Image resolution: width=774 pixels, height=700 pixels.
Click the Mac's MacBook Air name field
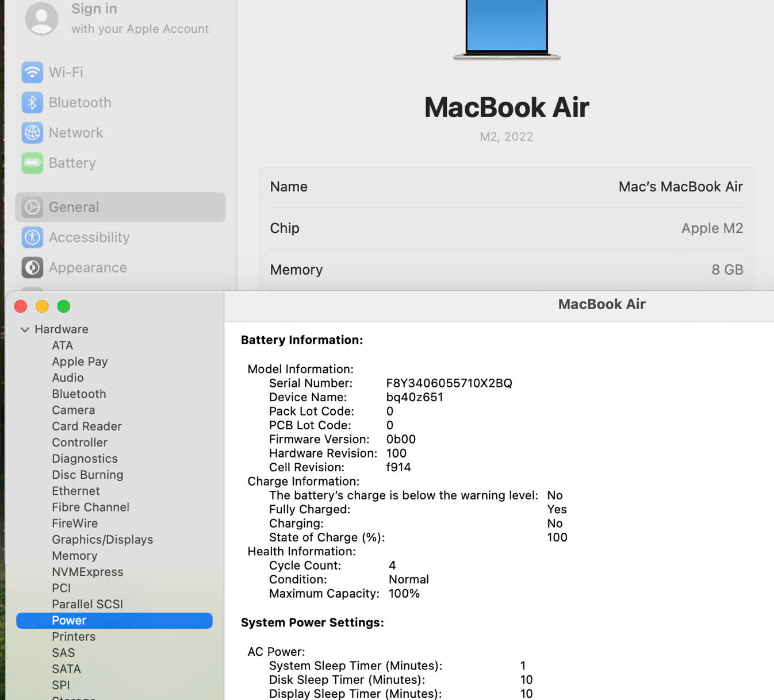[x=680, y=187]
